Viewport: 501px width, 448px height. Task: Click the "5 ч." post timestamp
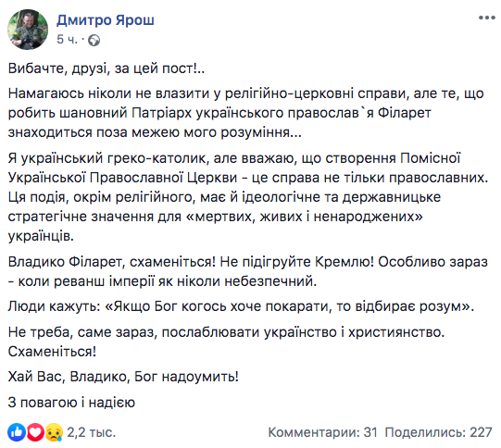[x=67, y=40]
